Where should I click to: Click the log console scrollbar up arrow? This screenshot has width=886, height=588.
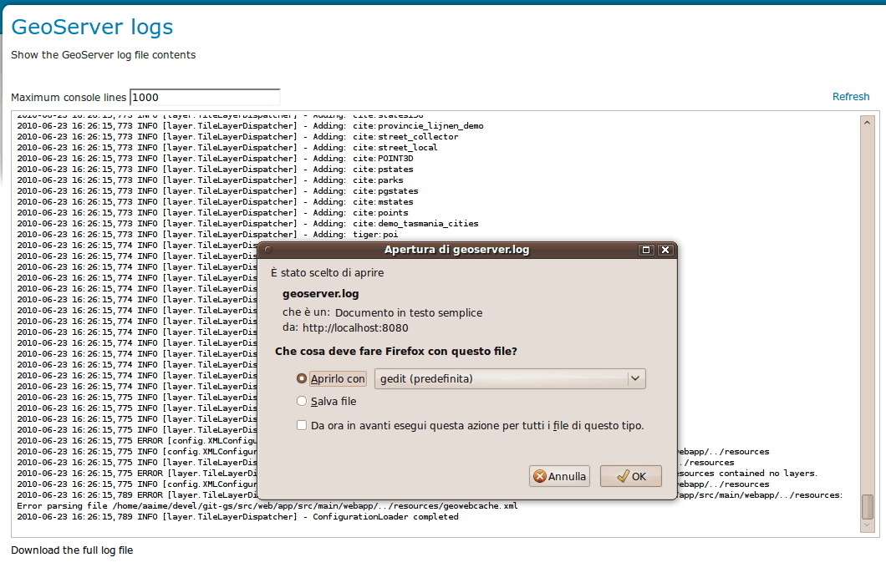[868, 122]
